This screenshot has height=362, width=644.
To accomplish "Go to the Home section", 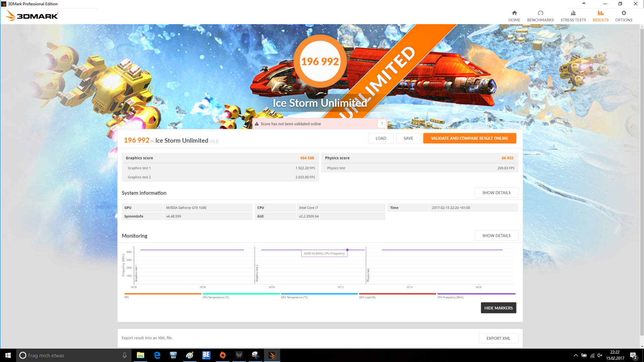I will point(514,16).
